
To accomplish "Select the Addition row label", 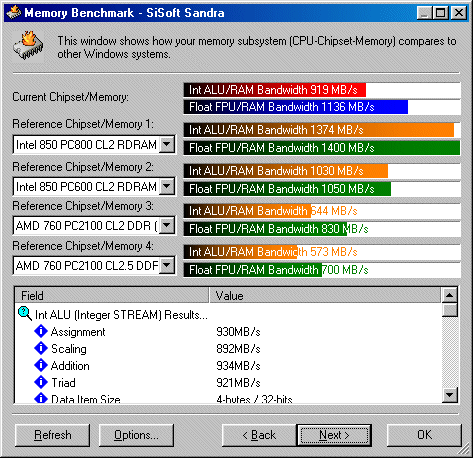I will click(70, 366).
